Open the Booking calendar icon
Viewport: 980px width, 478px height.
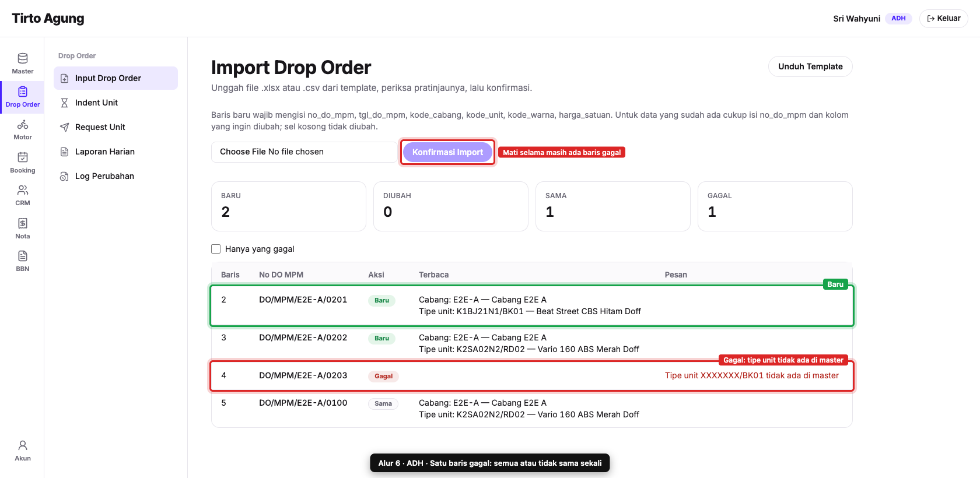[22, 163]
